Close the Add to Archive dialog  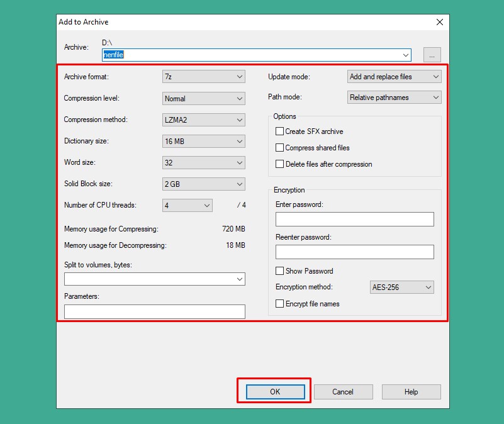pyautogui.click(x=440, y=22)
